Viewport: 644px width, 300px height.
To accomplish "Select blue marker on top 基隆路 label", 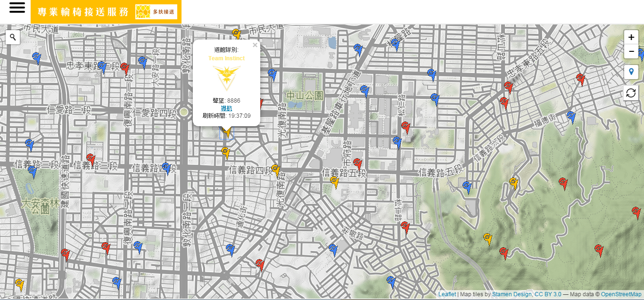I will pyautogui.click(x=396, y=45).
